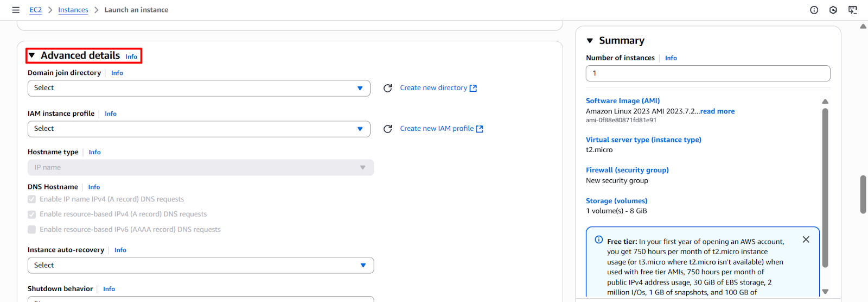This screenshot has height=302, width=868.
Task: Open Info next to Shutdown behavior
Action: click(109, 289)
